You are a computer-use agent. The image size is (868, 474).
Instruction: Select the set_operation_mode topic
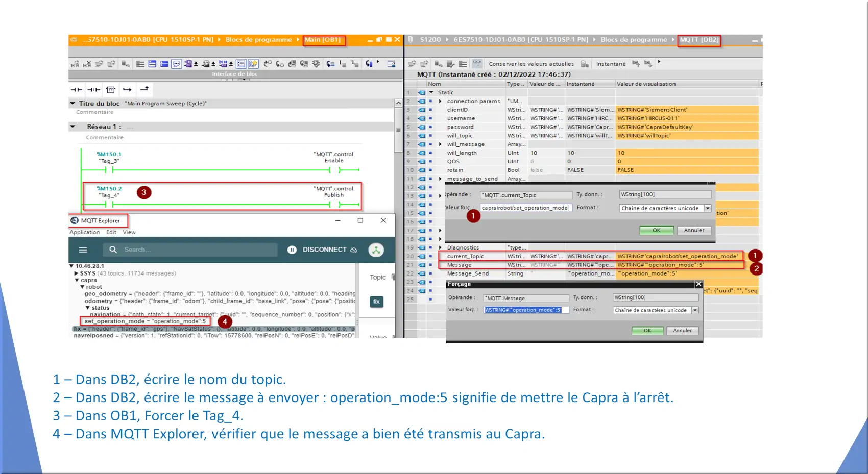coord(145,321)
